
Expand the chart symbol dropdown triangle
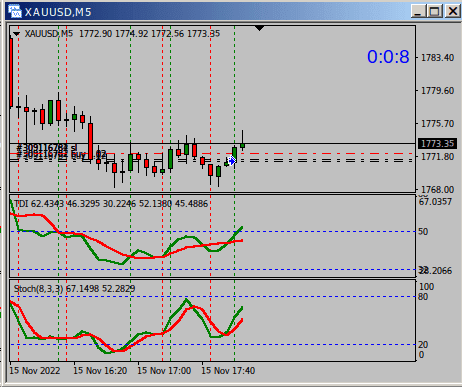tap(16, 34)
